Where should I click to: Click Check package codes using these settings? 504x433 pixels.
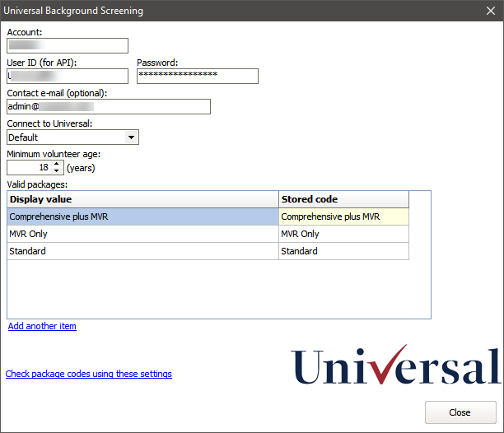(x=89, y=374)
